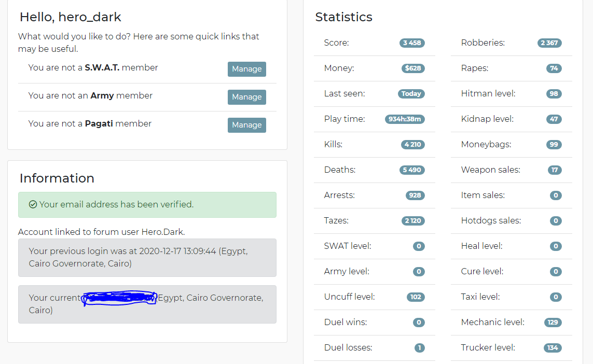Screen dimensions: 593x364
Task: Click the Last seen 'Today' badge
Action: pyautogui.click(x=411, y=94)
